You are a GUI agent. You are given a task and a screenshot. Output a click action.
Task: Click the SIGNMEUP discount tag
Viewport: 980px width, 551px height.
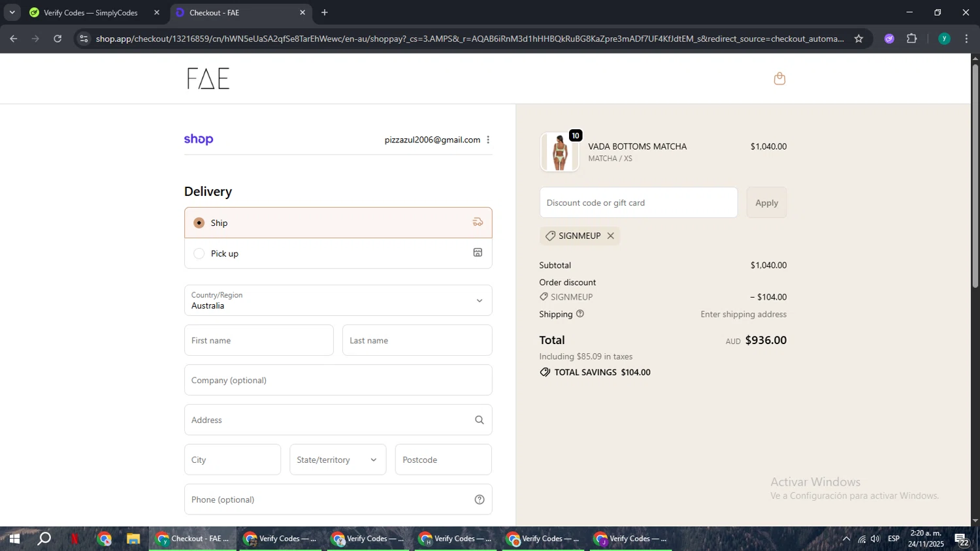[x=579, y=236]
